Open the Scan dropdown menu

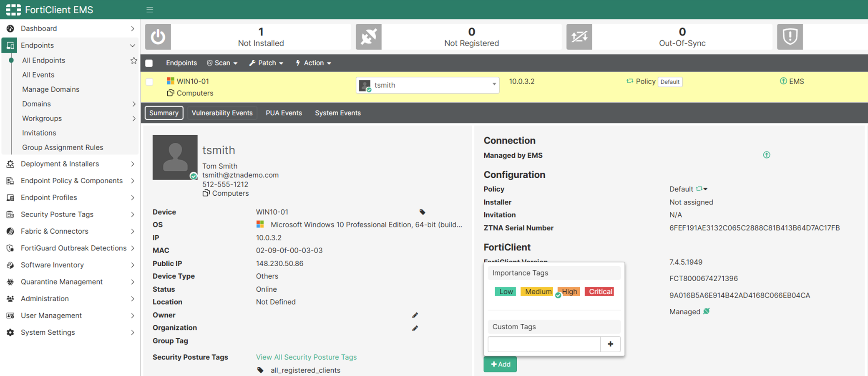coord(222,63)
